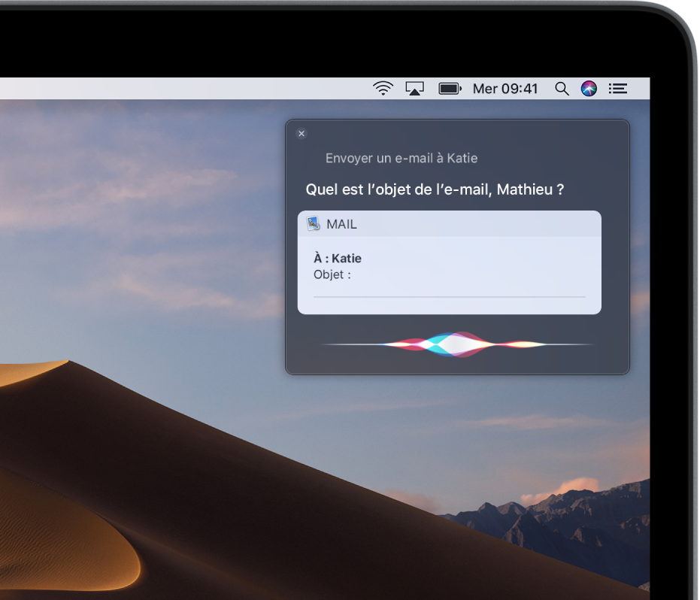
Task: Open the Screen Mirroring (AirPlay) menu
Action: (415, 88)
